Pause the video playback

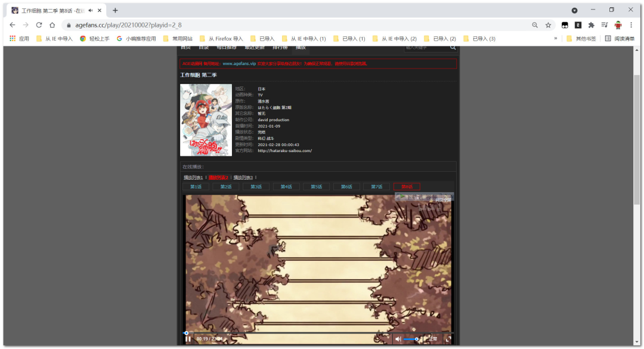coord(188,339)
